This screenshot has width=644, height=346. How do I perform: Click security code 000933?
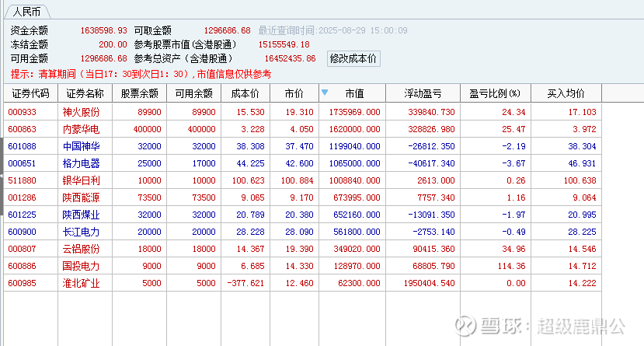point(23,112)
